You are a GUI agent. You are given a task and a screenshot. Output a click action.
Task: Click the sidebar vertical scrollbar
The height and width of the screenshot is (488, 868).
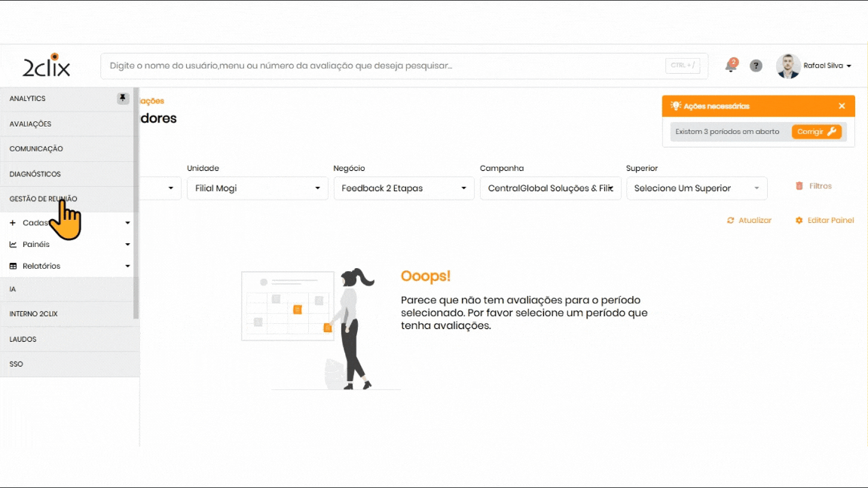pos(136,203)
